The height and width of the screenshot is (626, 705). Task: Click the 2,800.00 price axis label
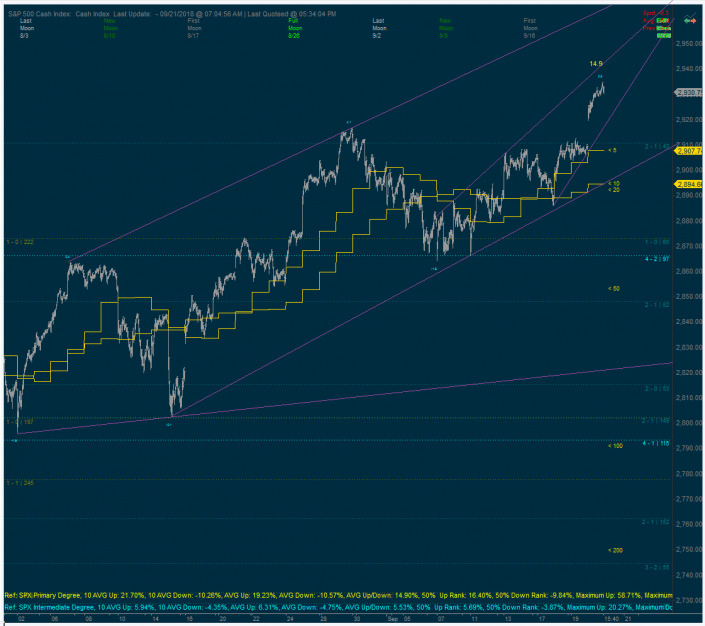click(689, 423)
